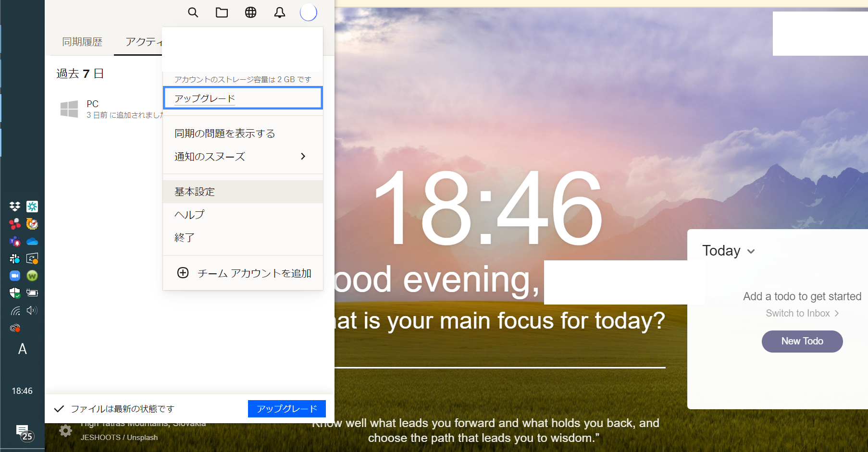The image size is (868, 452).
Task: Click the globe icon to open Dropbox web
Action: pyautogui.click(x=250, y=12)
